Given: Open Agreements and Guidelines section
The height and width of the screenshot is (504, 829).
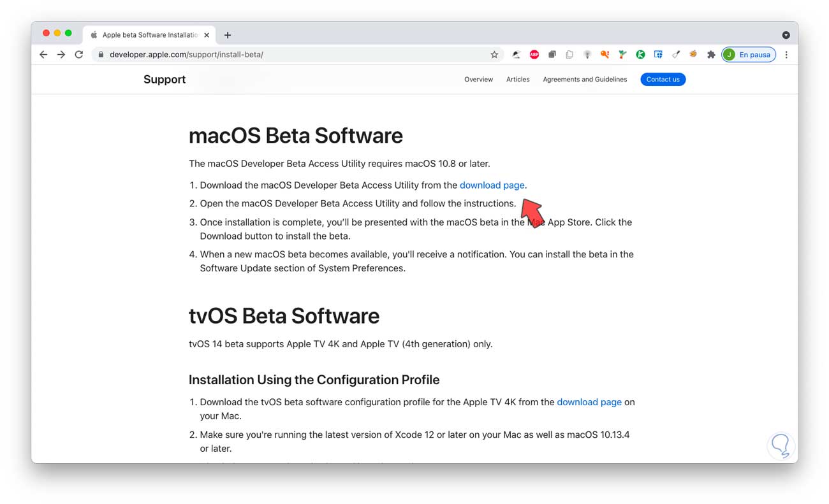Looking at the screenshot, I should click(x=585, y=80).
